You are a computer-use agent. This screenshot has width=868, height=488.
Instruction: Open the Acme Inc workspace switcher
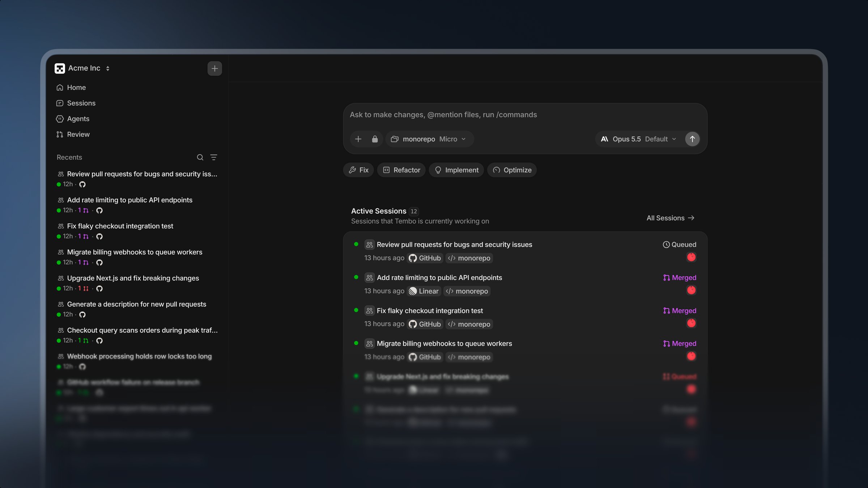tap(82, 68)
